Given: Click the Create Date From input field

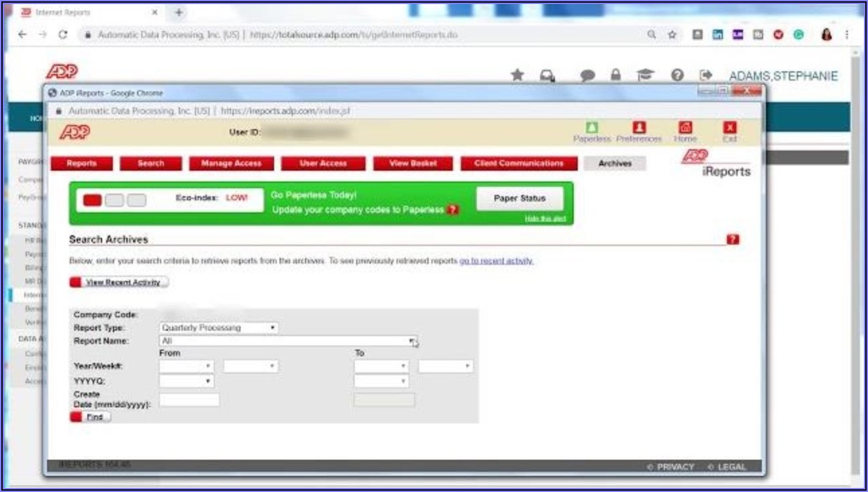Looking at the screenshot, I should tap(189, 400).
